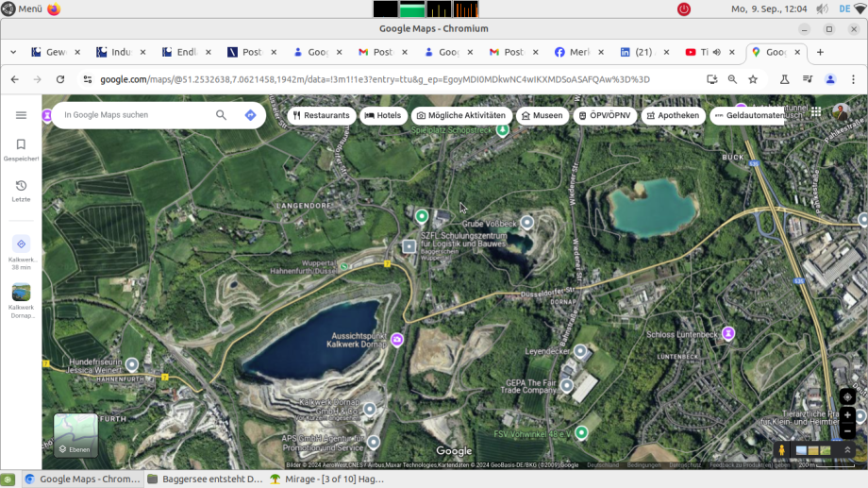Open Gespeichert saved places

pos(21,149)
